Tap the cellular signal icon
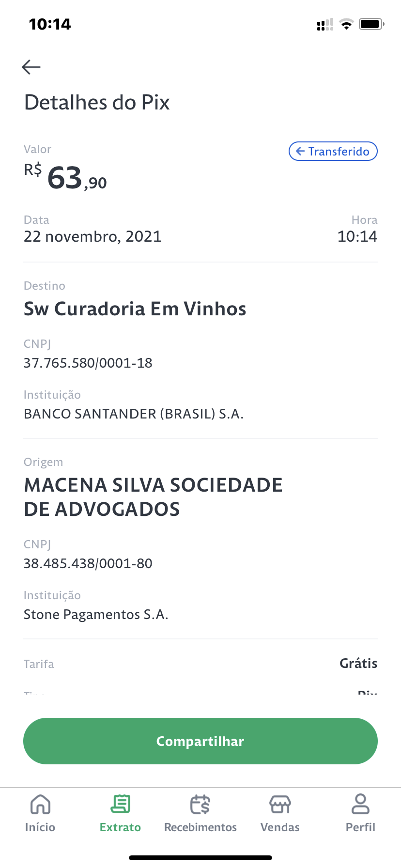401x868 pixels. click(x=325, y=25)
